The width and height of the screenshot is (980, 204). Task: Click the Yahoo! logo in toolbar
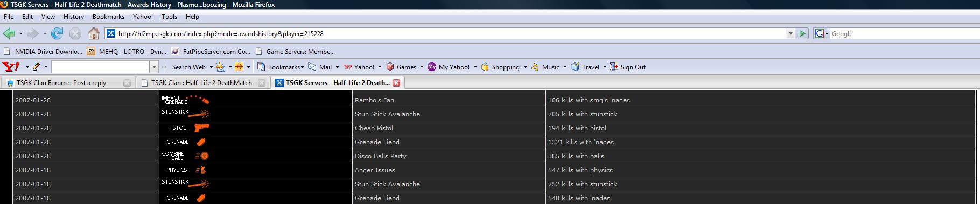pyautogui.click(x=11, y=67)
